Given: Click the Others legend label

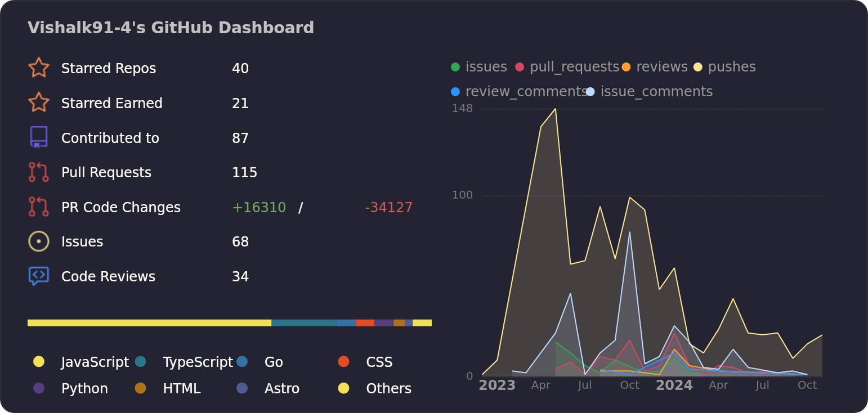Looking at the screenshot, I should (x=389, y=389).
